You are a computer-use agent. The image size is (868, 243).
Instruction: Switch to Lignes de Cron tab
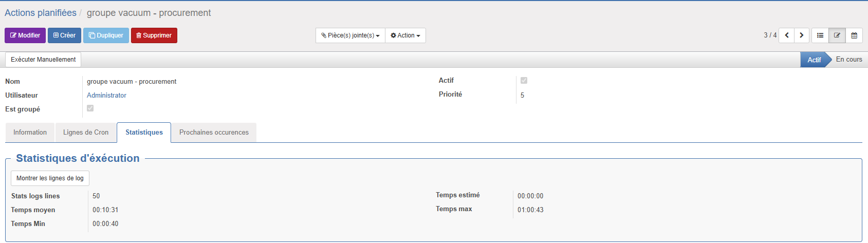click(86, 133)
